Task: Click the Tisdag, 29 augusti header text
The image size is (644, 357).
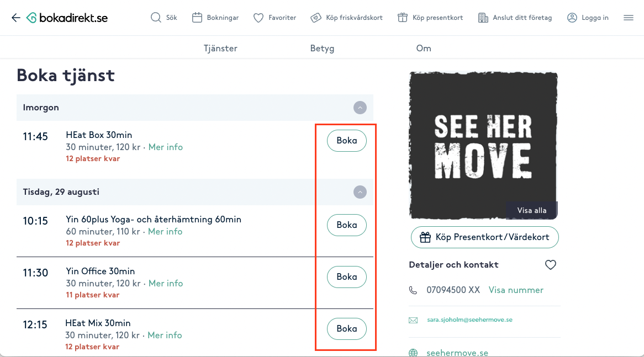Action: 61,192
